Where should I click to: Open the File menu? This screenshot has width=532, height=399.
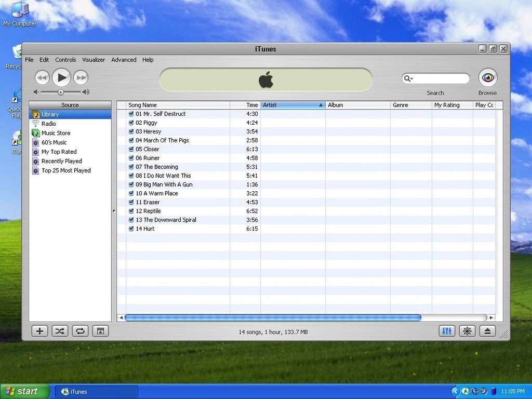(29, 60)
